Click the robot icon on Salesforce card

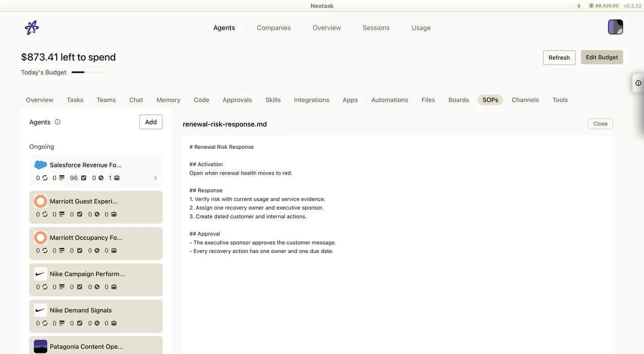click(117, 178)
